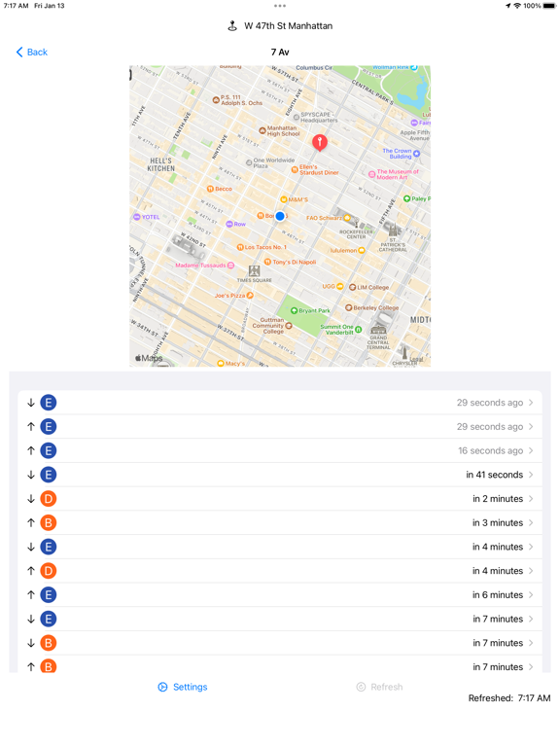Go back using the Back button
Screen dimensions: 560x747
click(32, 52)
